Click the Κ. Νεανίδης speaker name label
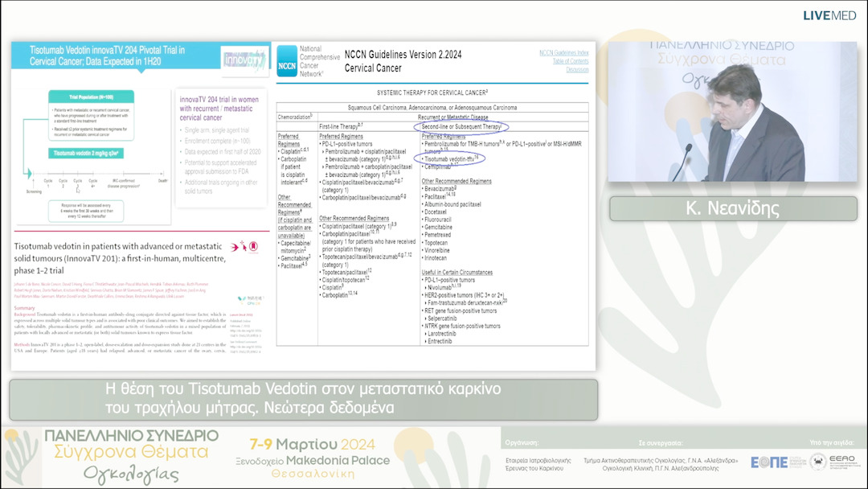This screenshot has width=868, height=489. [732, 208]
